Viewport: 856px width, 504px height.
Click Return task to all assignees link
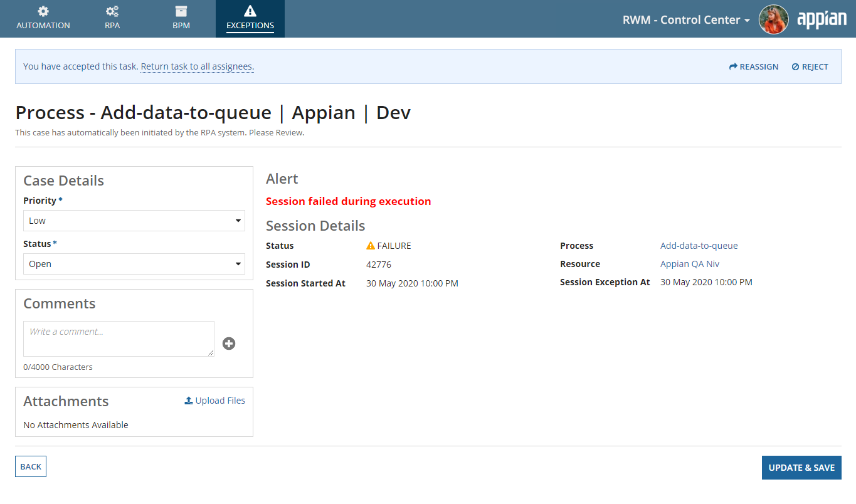tap(197, 66)
